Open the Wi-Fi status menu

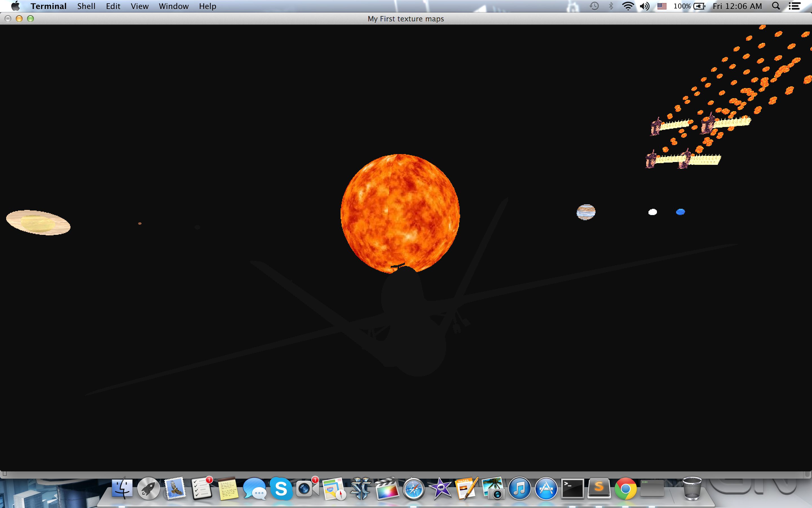[x=628, y=6]
